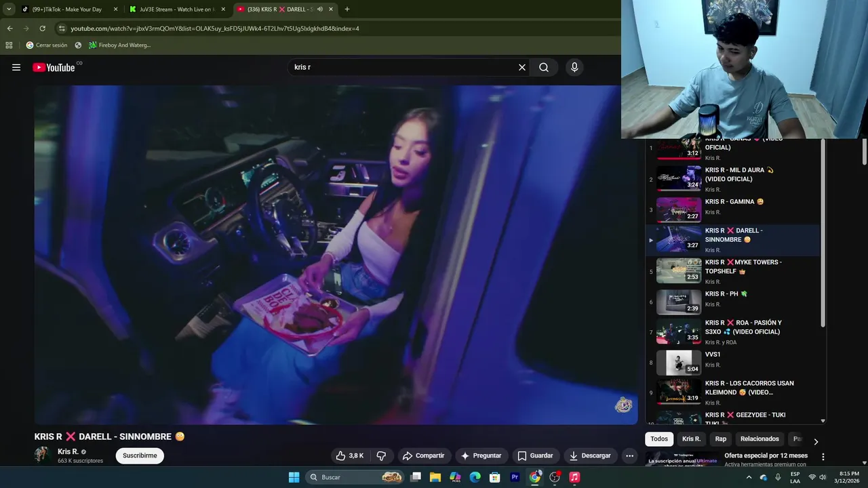Click the video title KRIS R DARELL - SINNOMBRE
This screenshot has height=488, width=868.
(x=109, y=436)
